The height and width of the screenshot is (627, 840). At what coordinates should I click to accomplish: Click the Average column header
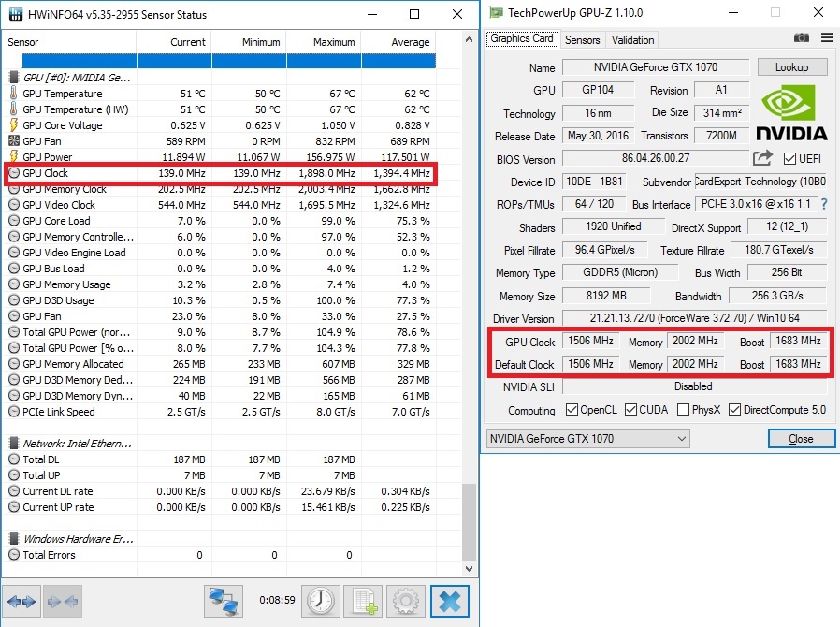[x=398, y=42]
